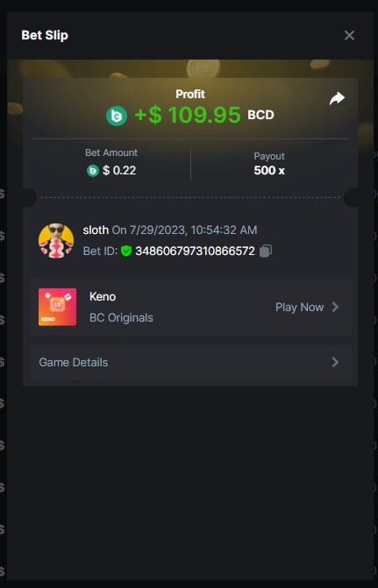Click the Play Now link

(x=300, y=307)
